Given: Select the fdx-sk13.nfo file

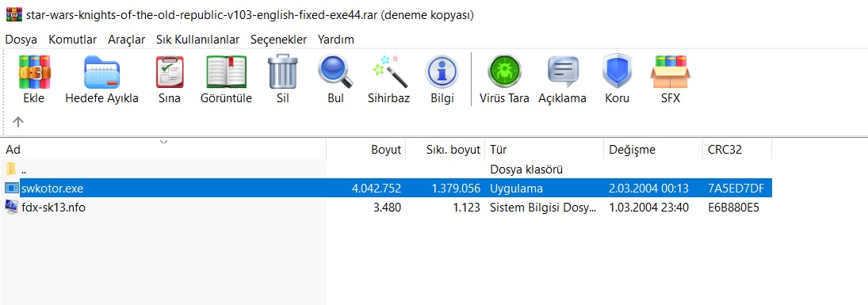Looking at the screenshot, I should (x=53, y=208).
